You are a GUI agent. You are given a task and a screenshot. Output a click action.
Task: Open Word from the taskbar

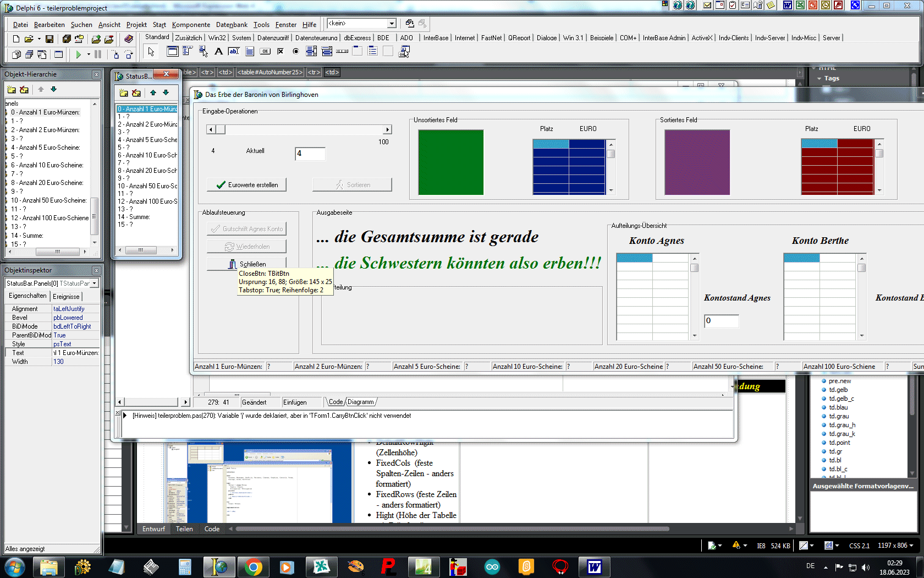(595, 567)
